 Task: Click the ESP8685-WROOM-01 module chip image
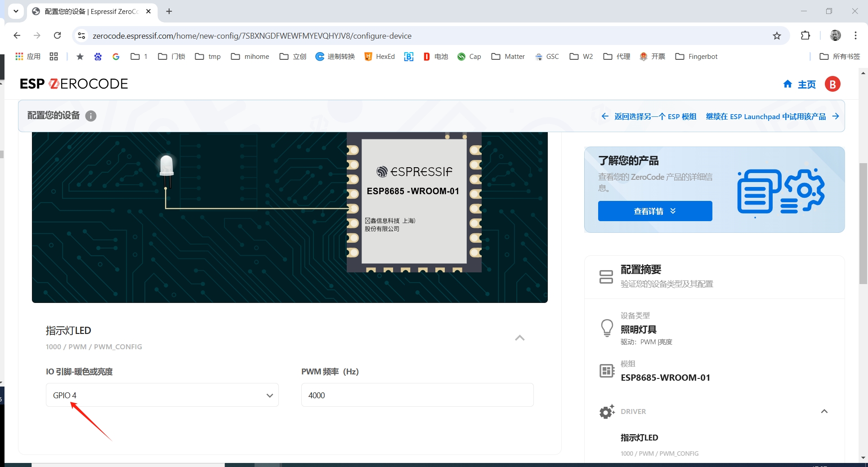(414, 202)
